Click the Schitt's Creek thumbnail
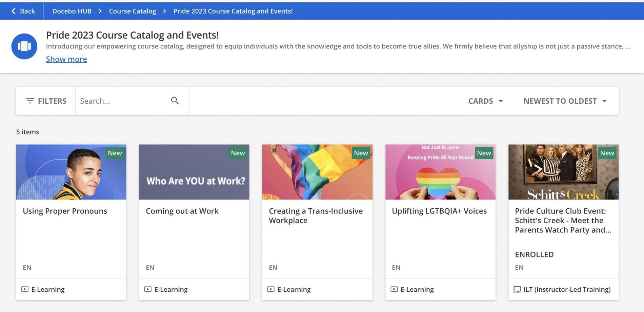644x312 pixels. [563, 172]
